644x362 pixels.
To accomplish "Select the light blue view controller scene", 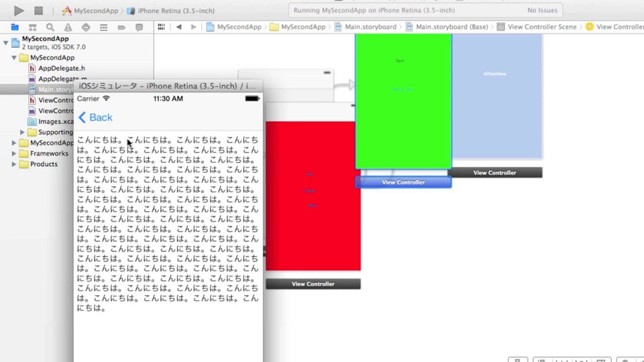I will 497,96.
